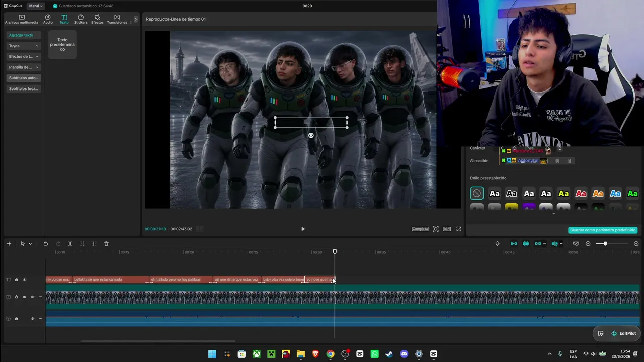Open Discord from the taskbar
The height and width of the screenshot is (362, 644).
(x=404, y=354)
